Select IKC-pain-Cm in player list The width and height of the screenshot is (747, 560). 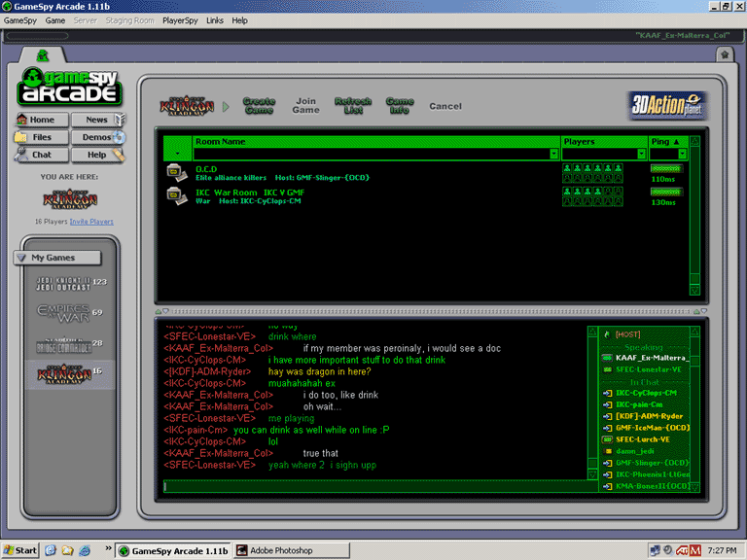(639, 404)
